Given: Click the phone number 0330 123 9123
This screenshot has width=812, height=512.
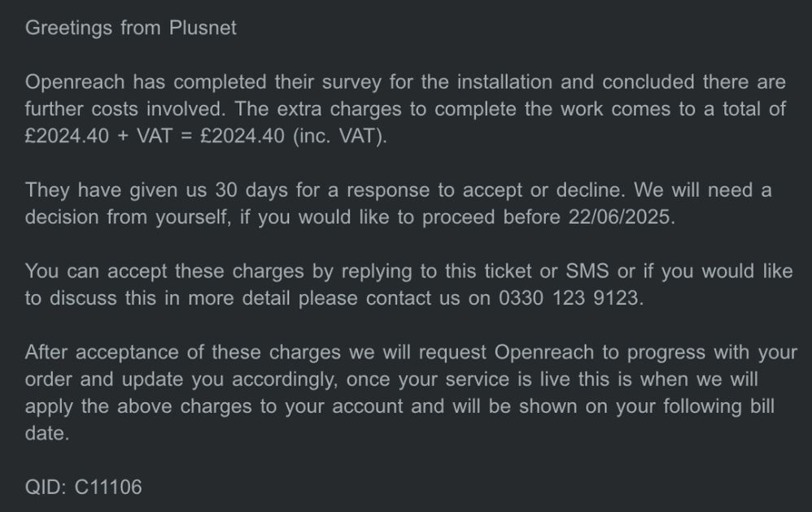Looking at the screenshot, I should point(569,298).
